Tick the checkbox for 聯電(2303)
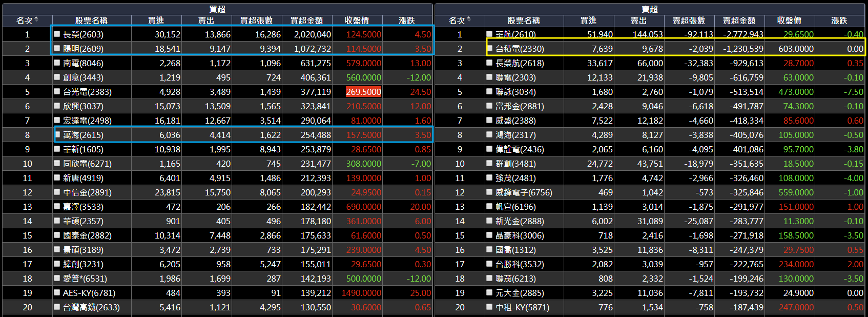 [490, 77]
